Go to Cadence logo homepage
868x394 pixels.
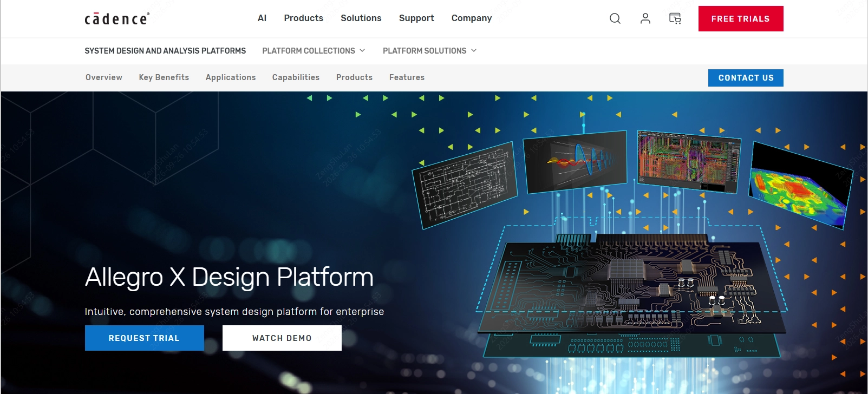[117, 19]
